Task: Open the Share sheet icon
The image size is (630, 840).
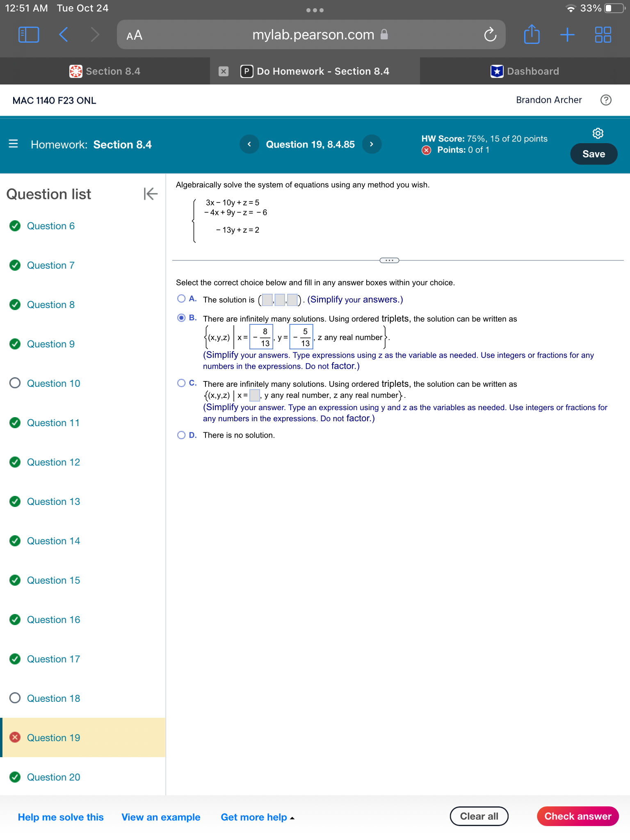Action: [x=532, y=34]
